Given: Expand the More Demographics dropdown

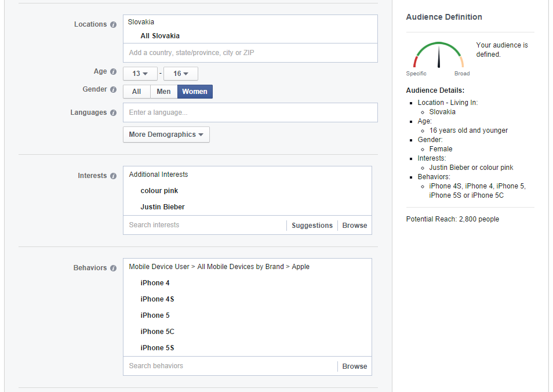Looking at the screenshot, I should tap(166, 135).
